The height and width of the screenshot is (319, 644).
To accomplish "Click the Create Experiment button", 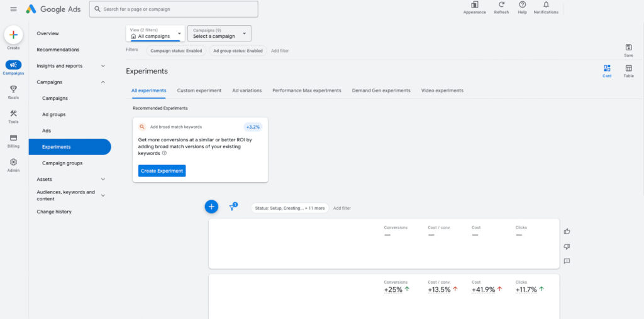I will click(162, 171).
